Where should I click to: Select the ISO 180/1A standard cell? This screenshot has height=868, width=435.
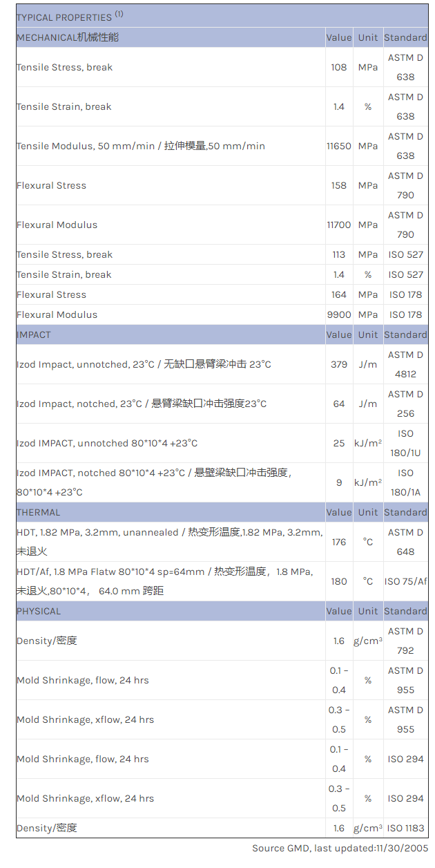click(405, 482)
